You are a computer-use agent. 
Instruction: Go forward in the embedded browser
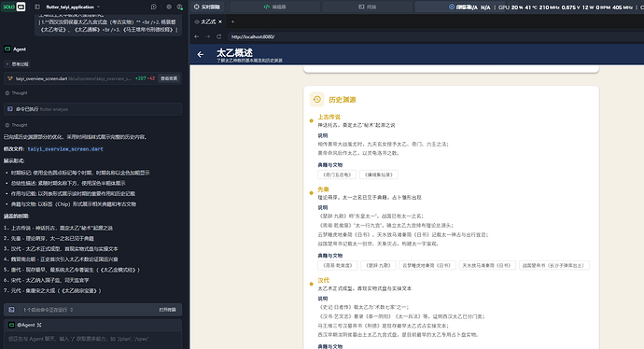click(208, 36)
